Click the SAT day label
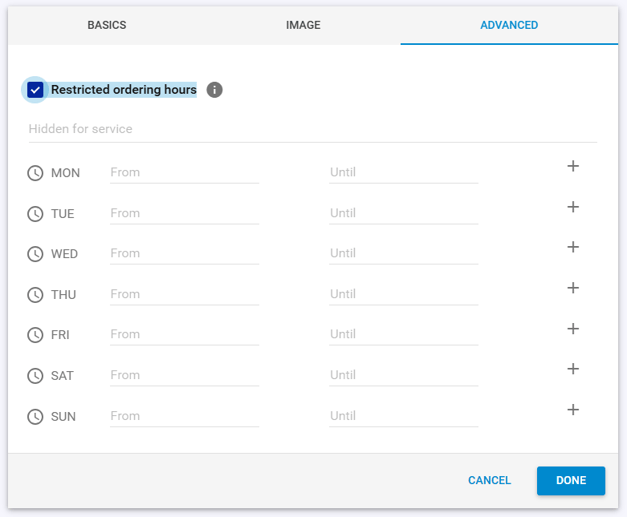The image size is (627, 517). 62,376
